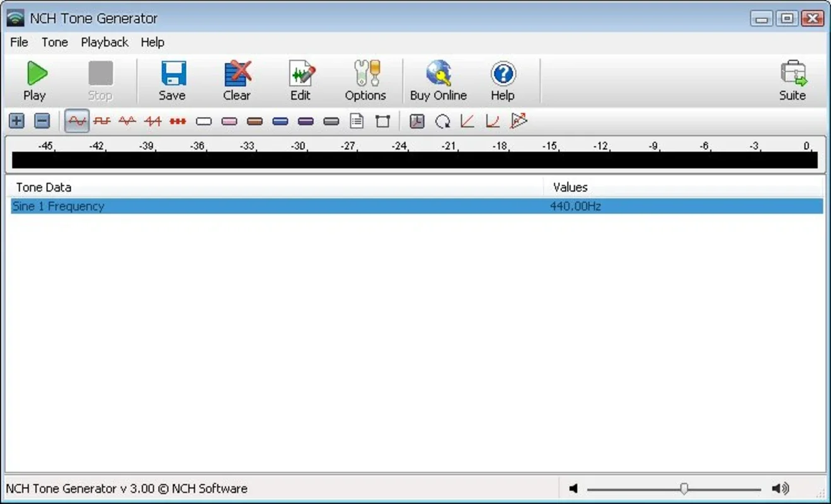This screenshot has width=831, height=504.
Task: Choose the violet noise icon
Action: (306, 121)
